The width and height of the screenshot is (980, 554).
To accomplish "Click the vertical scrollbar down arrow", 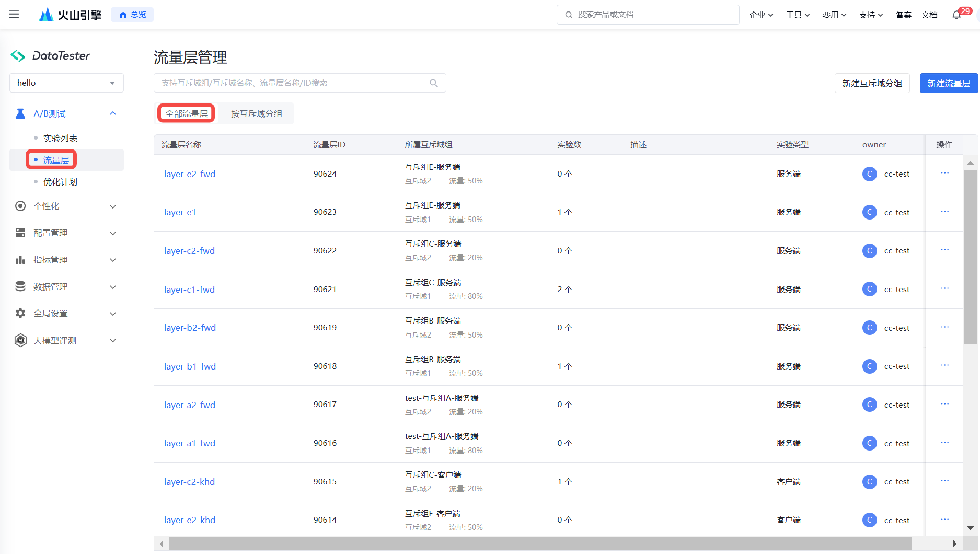I will [971, 528].
